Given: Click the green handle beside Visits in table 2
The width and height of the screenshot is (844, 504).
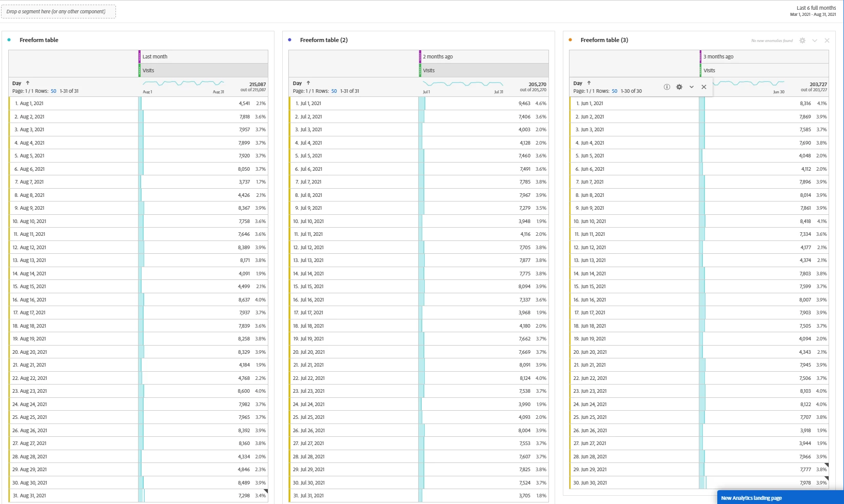Looking at the screenshot, I should pyautogui.click(x=420, y=71).
